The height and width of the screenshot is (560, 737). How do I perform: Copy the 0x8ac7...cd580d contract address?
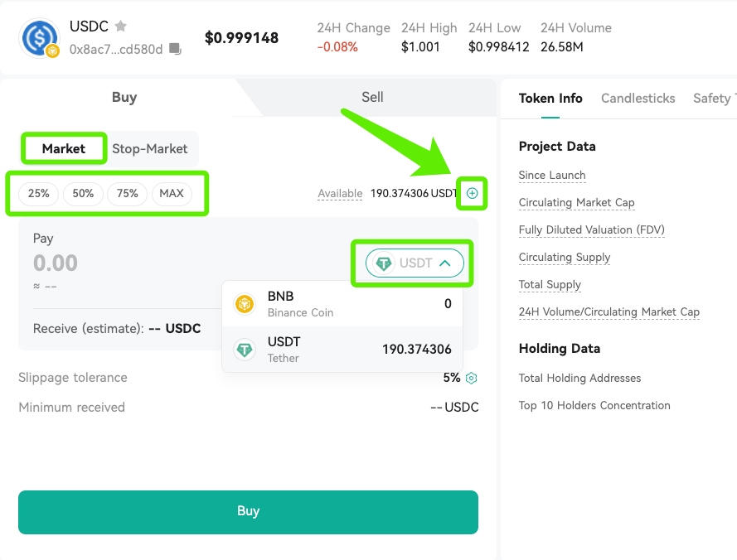(x=175, y=49)
